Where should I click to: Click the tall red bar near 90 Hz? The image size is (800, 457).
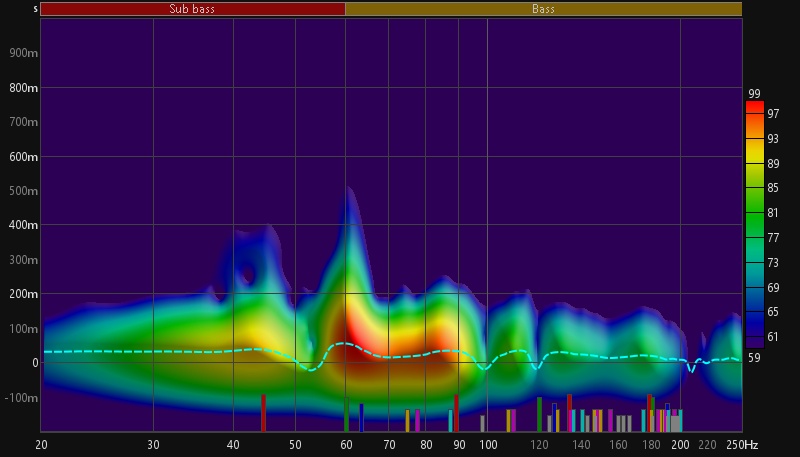[x=456, y=412]
